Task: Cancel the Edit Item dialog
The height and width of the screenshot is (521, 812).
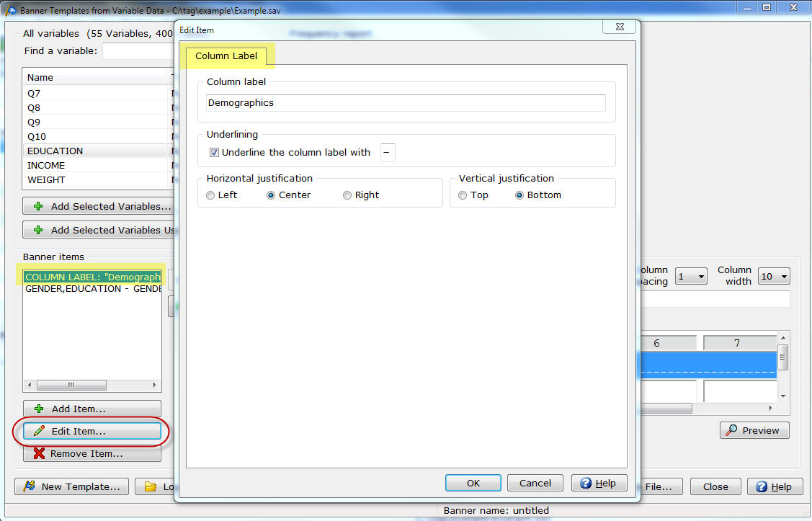Action: tap(535, 483)
